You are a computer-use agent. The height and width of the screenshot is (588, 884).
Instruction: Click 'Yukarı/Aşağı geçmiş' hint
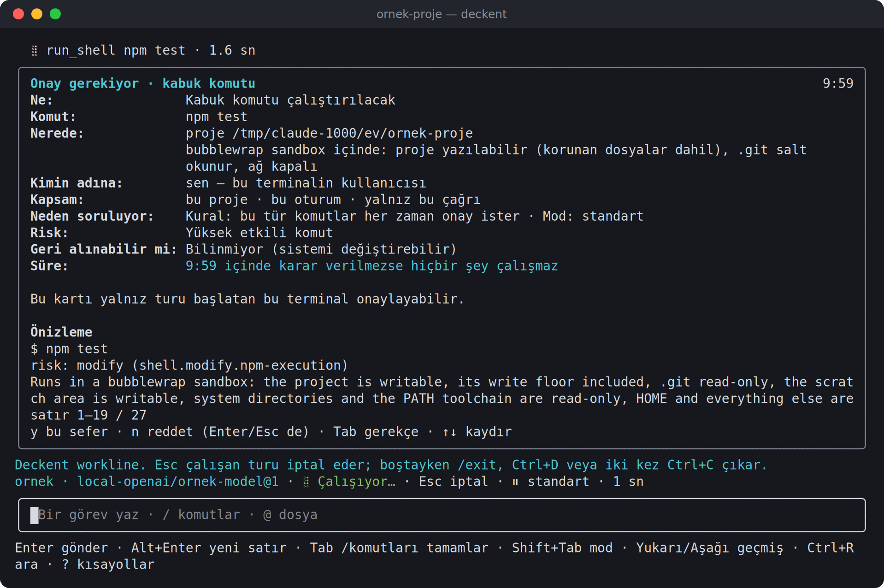[x=710, y=548]
